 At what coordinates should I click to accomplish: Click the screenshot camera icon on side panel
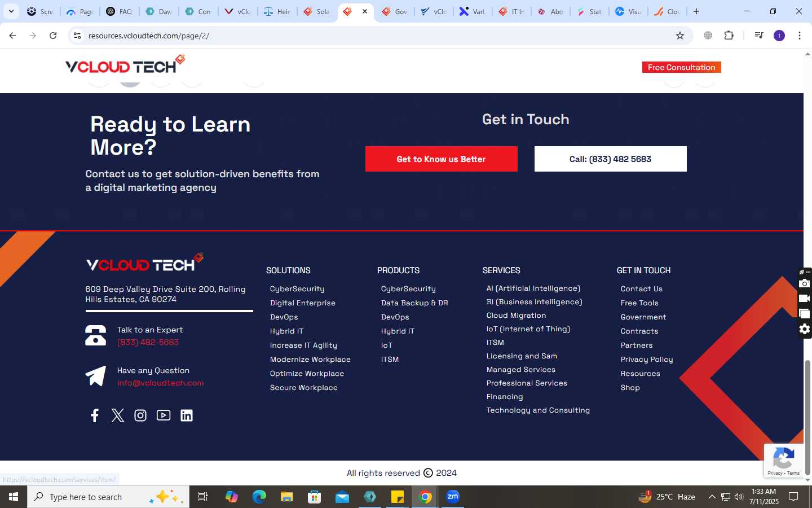point(805,283)
